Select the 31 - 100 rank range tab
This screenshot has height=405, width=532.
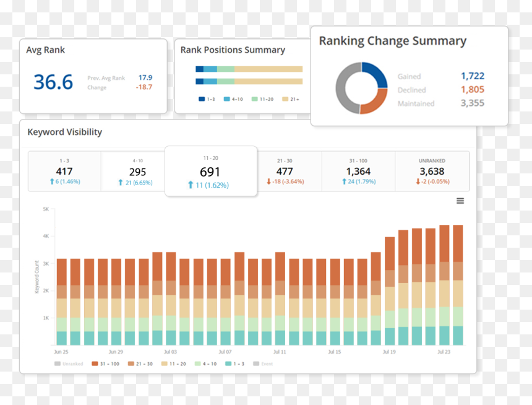(x=358, y=172)
